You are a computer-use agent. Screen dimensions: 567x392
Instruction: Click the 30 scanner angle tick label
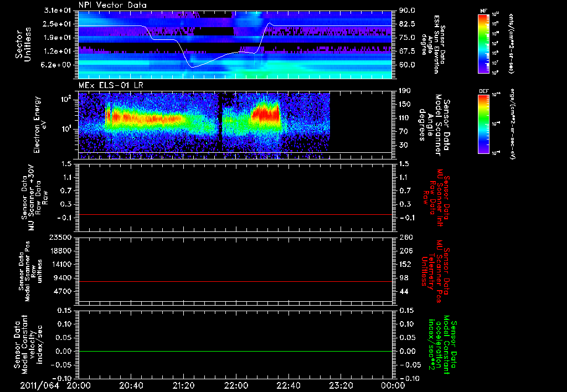point(404,145)
